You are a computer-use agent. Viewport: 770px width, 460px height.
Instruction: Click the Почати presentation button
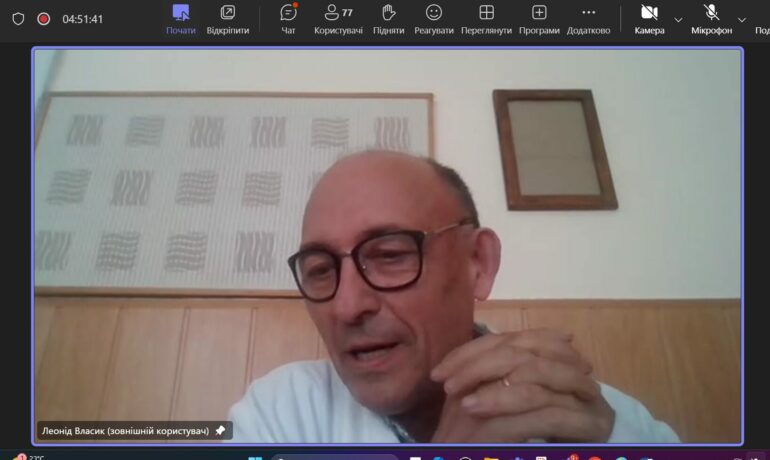(181, 18)
